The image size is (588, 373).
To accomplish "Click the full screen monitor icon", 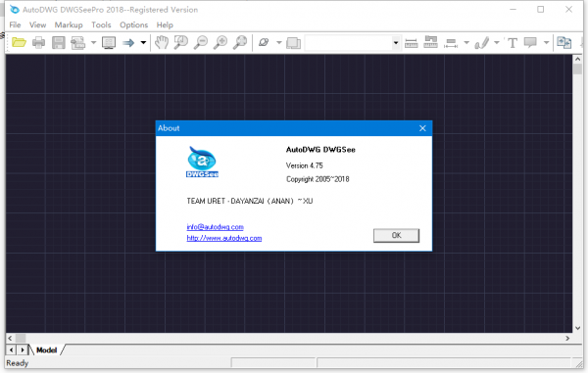I will pyautogui.click(x=109, y=43).
